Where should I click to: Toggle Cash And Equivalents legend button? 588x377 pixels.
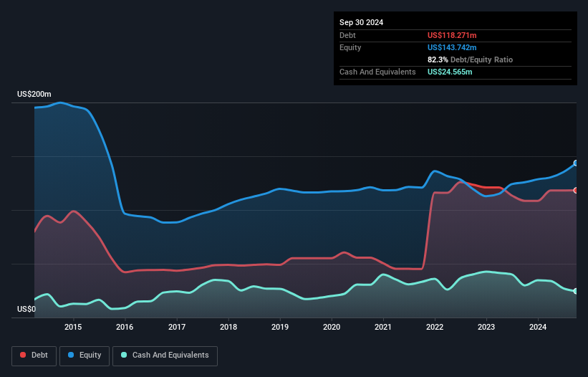point(165,355)
